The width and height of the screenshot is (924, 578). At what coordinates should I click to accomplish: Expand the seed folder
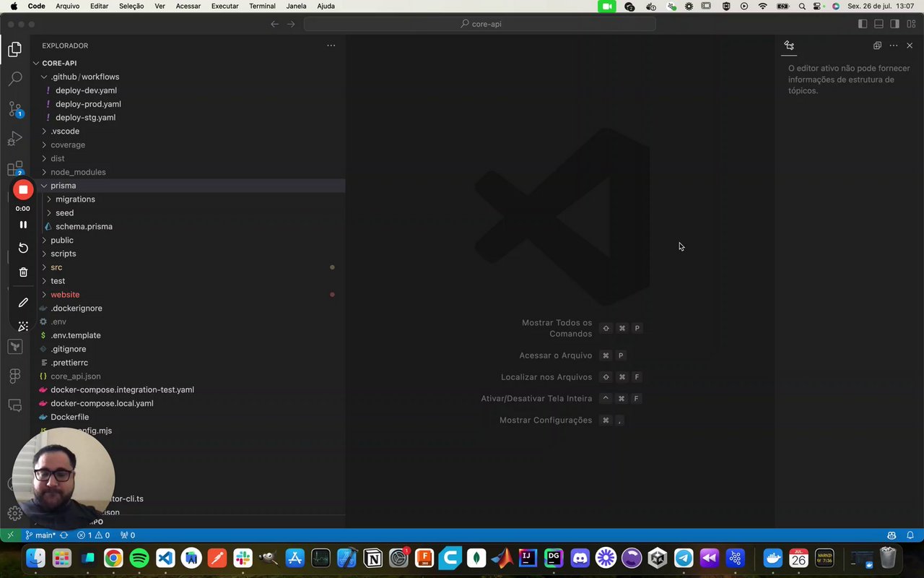[x=188, y=213]
